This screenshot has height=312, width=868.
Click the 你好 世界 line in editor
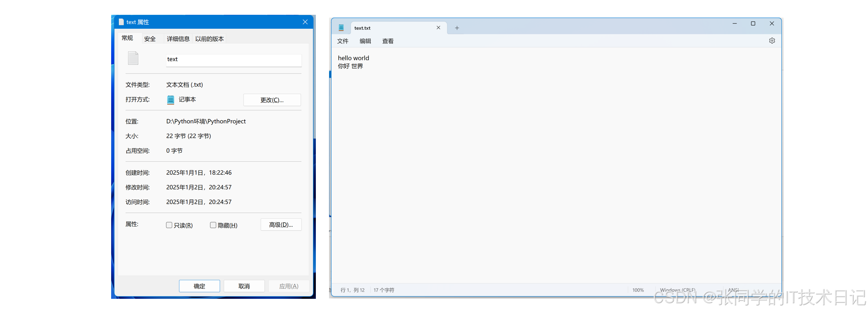click(350, 66)
